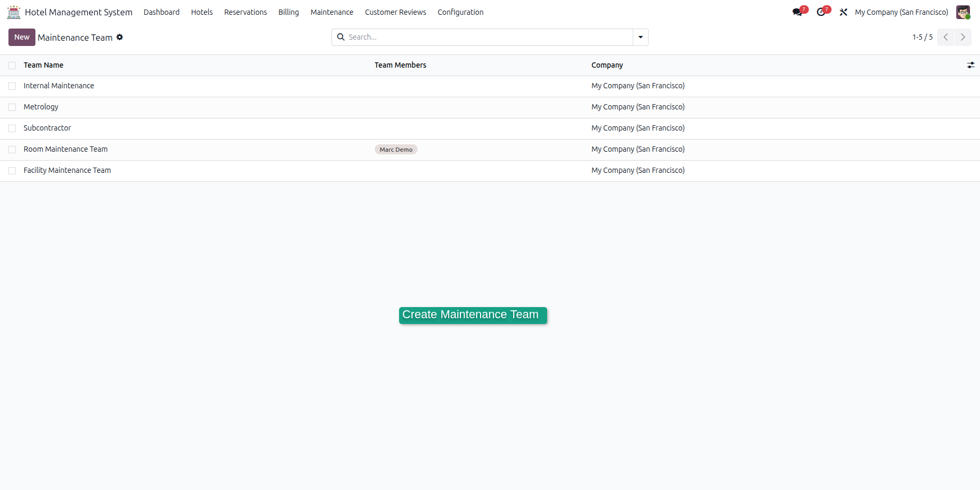This screenshot has height=490, width=980.
Task: Open the Metrology team record
Action: click(x=41, y=107)
